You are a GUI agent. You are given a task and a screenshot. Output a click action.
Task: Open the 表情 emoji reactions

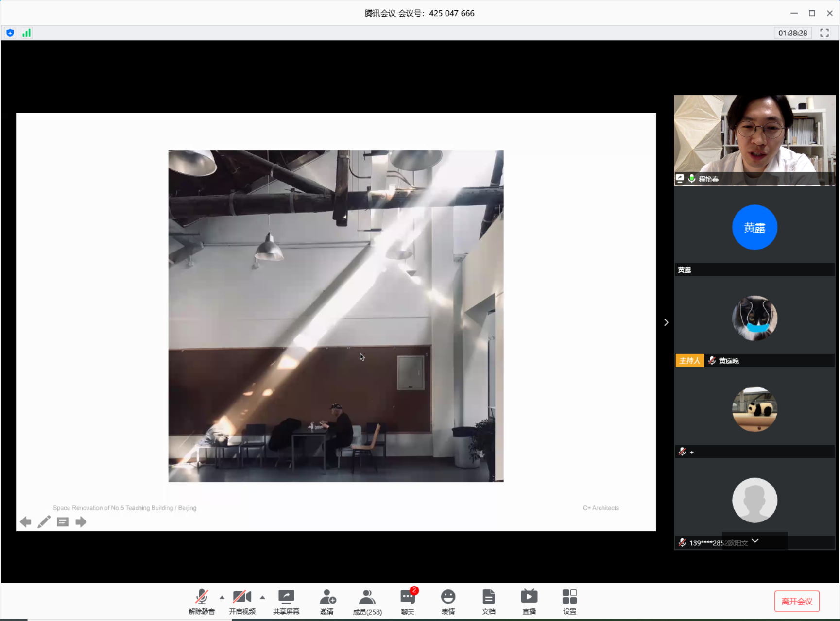[x=448, y=601]
